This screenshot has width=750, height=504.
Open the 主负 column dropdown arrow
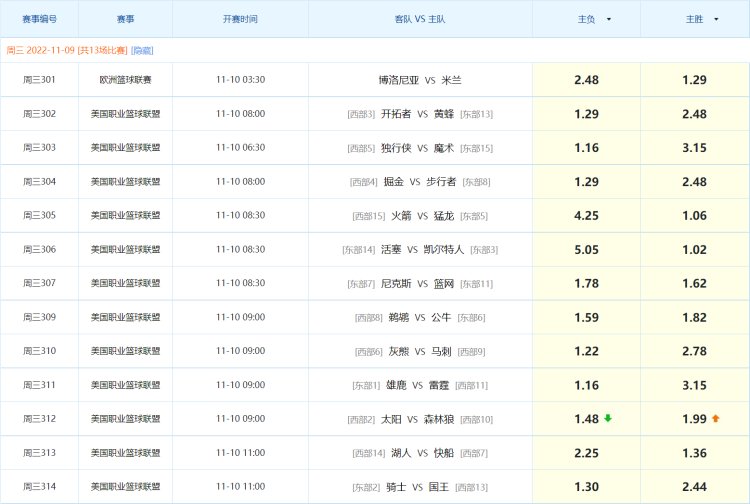[609, 19]
